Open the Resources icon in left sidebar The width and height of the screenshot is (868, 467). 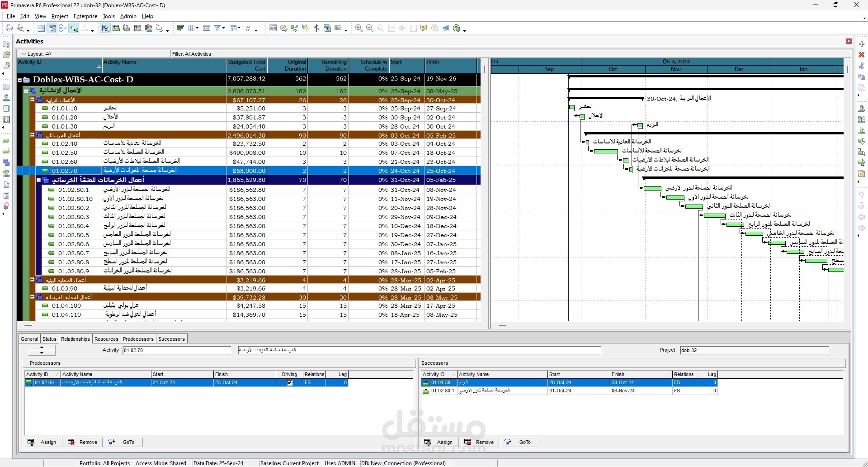[x=6, y=98]
